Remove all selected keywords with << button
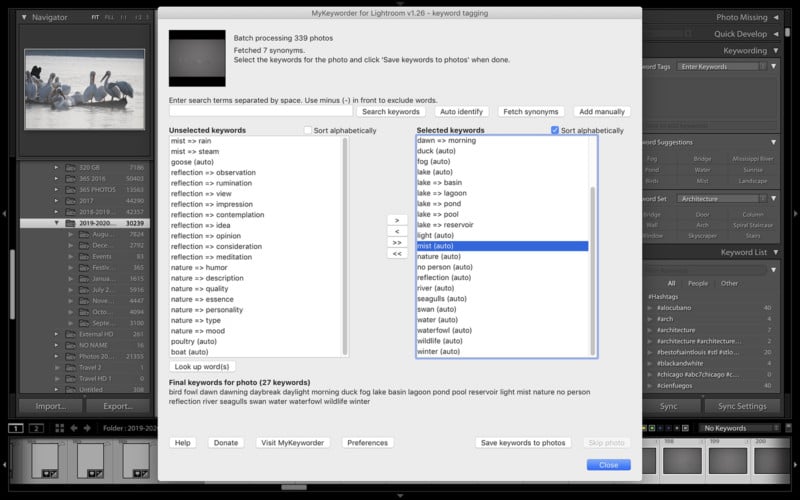800x500 pixels. pos(397,254)
